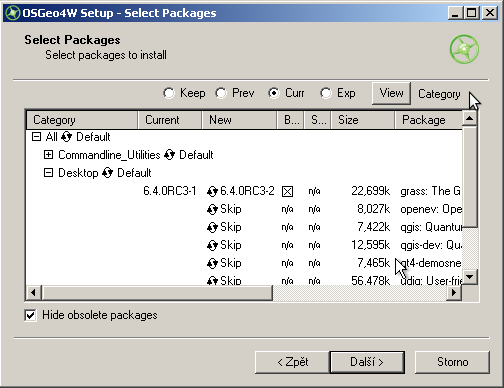The height and width of the screenshot is (388, 504).
Task: Go back with the Zpět button
Action: click(x=292, y=362)
